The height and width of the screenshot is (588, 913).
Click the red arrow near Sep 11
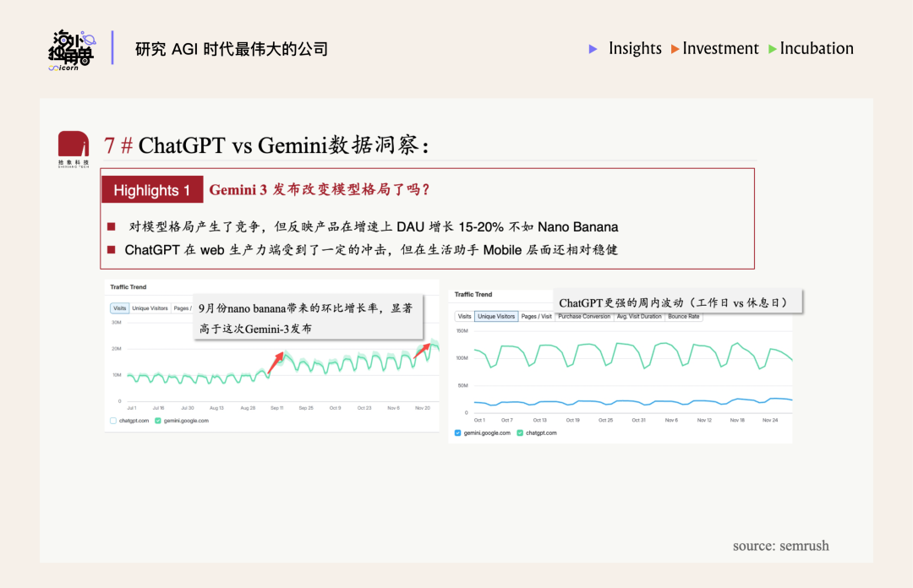(x=276, y=362)
